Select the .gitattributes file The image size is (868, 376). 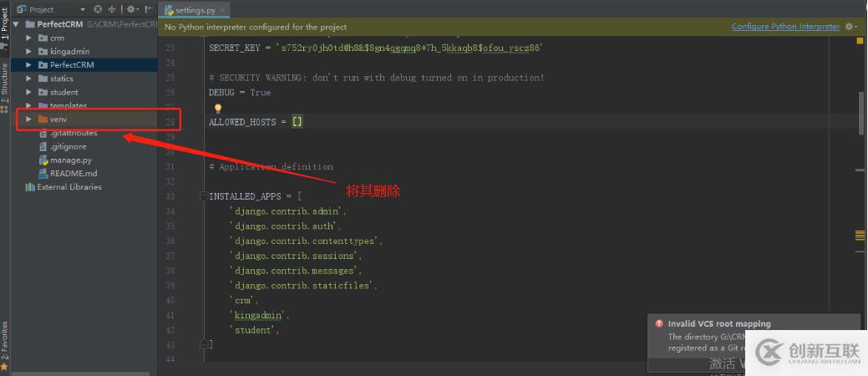69,133
